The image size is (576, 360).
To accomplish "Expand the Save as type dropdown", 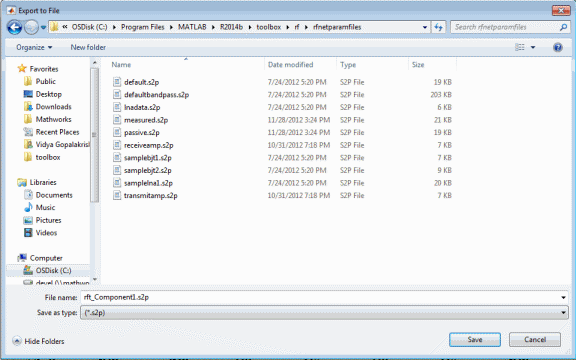I will click(324, 313).
